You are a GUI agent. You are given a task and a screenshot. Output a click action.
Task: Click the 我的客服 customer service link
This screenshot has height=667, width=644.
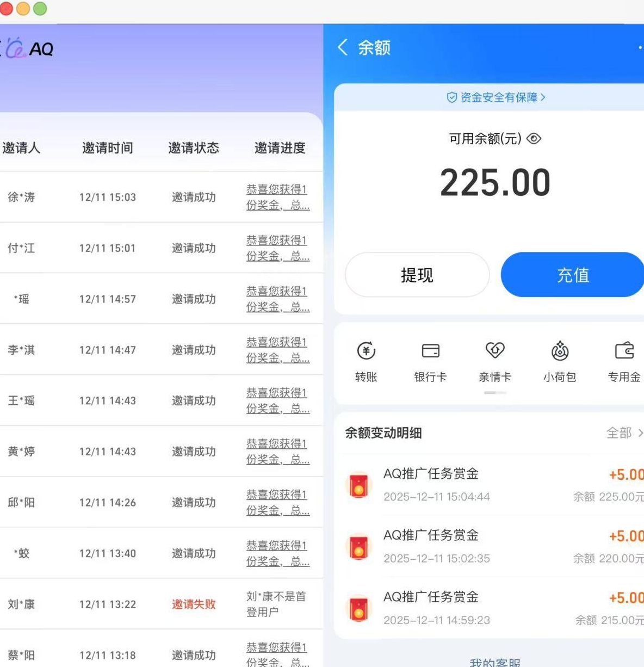click(494, 662)
